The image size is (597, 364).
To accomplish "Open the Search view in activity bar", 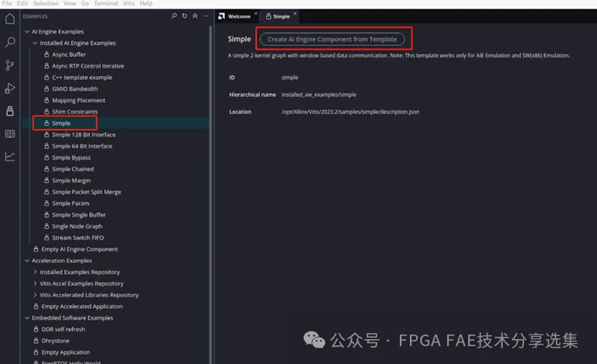I will pos(10,42).
